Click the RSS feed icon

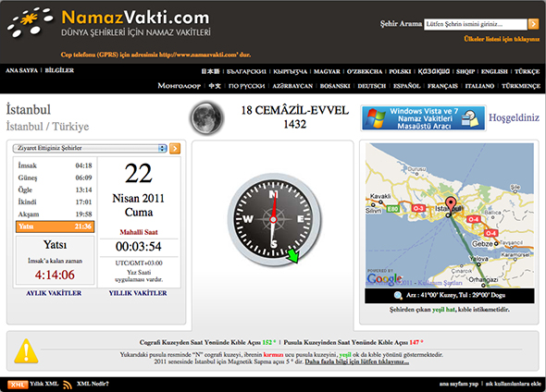[68, 385]
